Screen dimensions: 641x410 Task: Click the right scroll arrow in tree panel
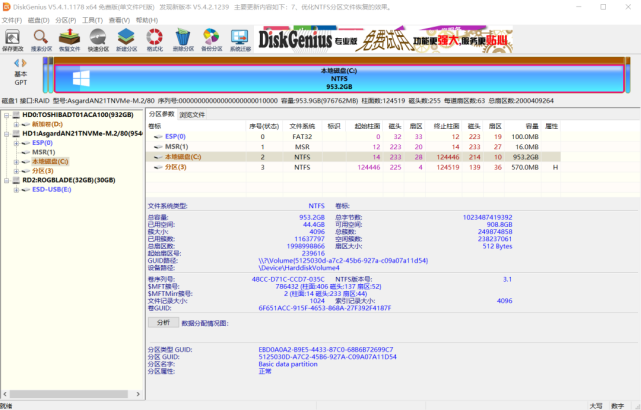click(138, 394)
